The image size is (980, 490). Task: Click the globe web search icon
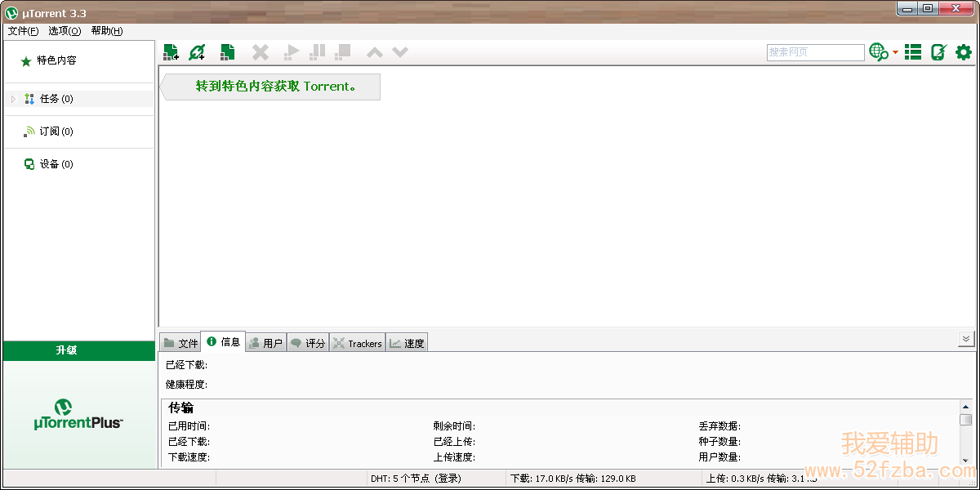tap(879, 52)
